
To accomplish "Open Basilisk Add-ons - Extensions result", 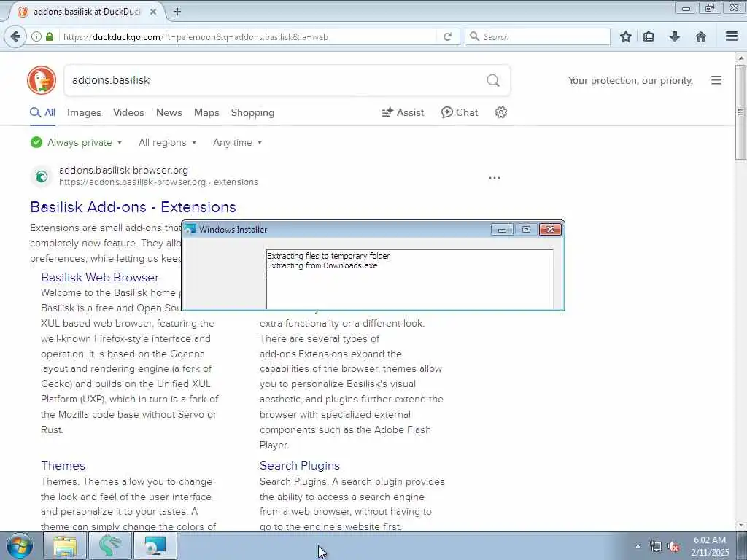I will (x=133, y=207).
